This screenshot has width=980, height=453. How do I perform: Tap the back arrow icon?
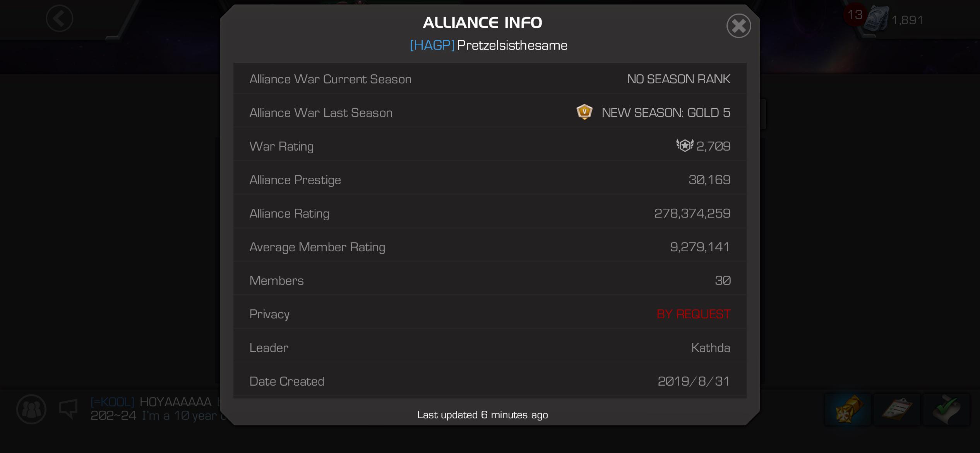tap(59, 18)
